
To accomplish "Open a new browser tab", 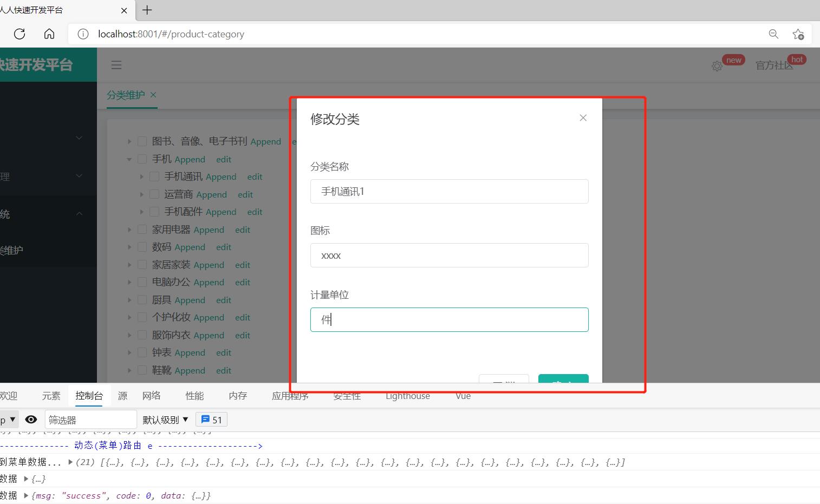I will click(x=147, y=10).
